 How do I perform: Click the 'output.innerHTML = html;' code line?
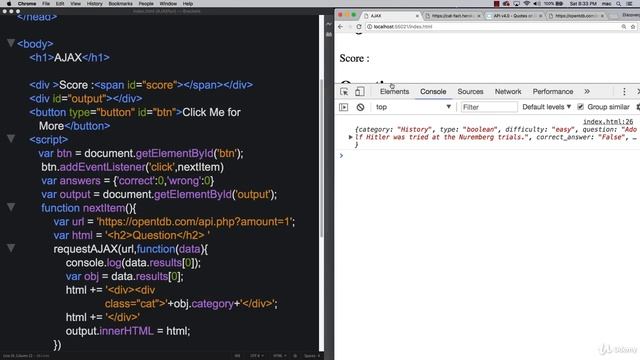pos(128,331)
